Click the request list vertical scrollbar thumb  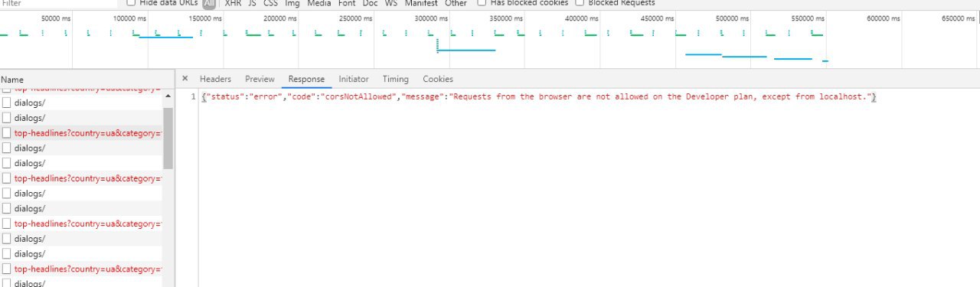point(168,138)
